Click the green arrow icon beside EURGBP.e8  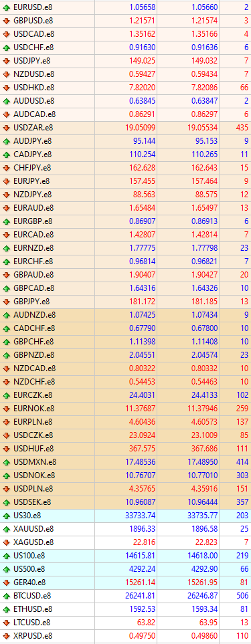pyautogui.click(x=6, y=221)
